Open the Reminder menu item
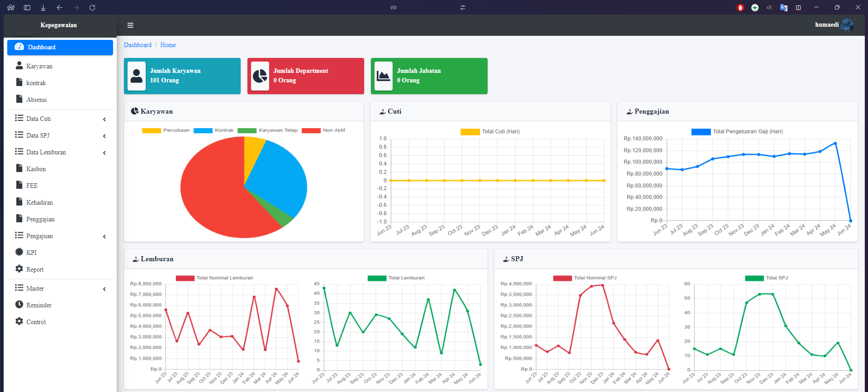 60,305
